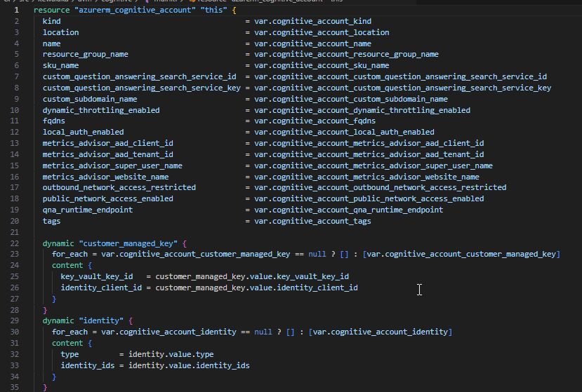This screenshot has width=582, height=392.
Task: Click for_each on line 23
Action: point(70,254)
